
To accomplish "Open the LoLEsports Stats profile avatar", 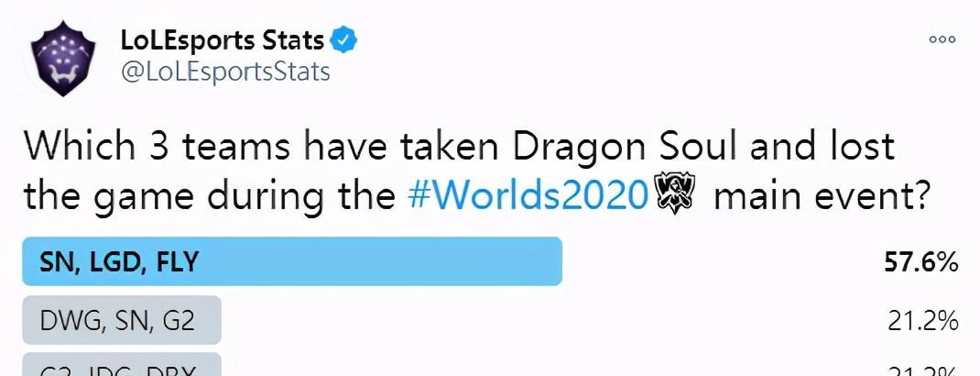I will [x=63, y=59].
